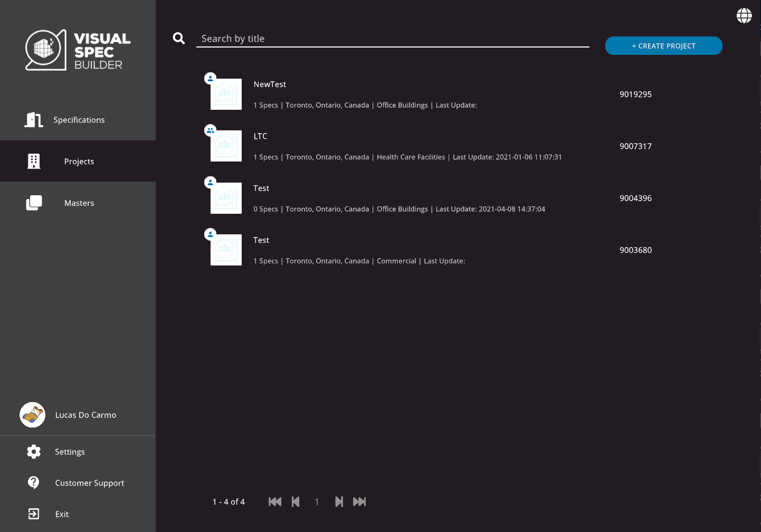Click the Settings gear icon
761x532 pixels.
click(x=34, y=452)
